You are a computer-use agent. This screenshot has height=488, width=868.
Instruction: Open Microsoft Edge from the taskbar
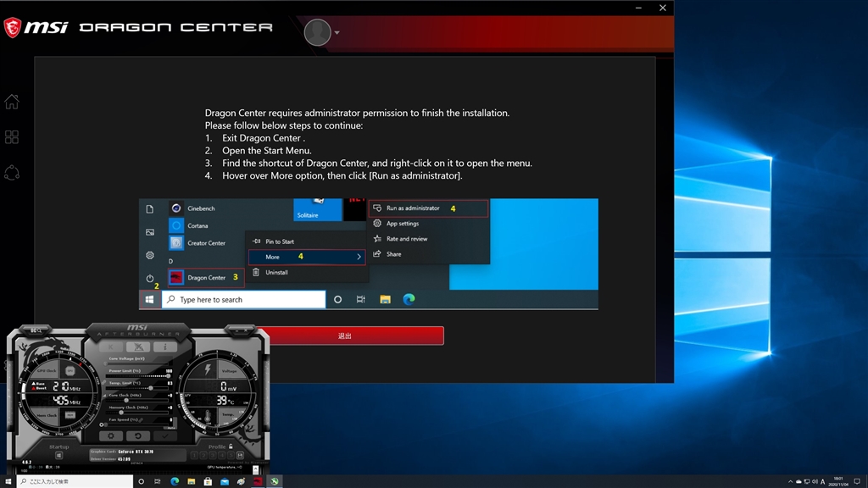tap(175, 481)
